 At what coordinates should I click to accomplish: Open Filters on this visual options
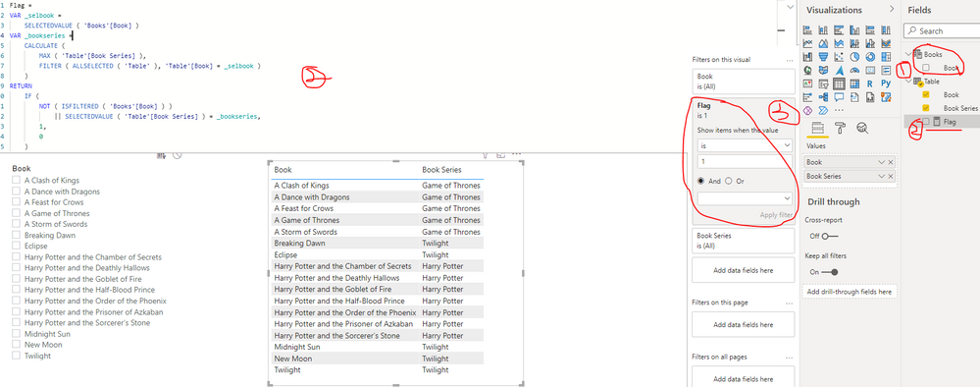point(789,60)
